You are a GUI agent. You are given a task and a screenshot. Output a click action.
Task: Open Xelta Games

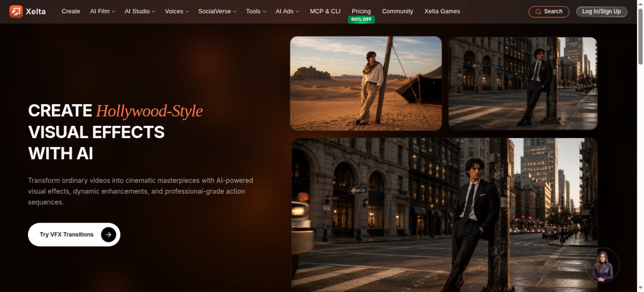[442, 11]
